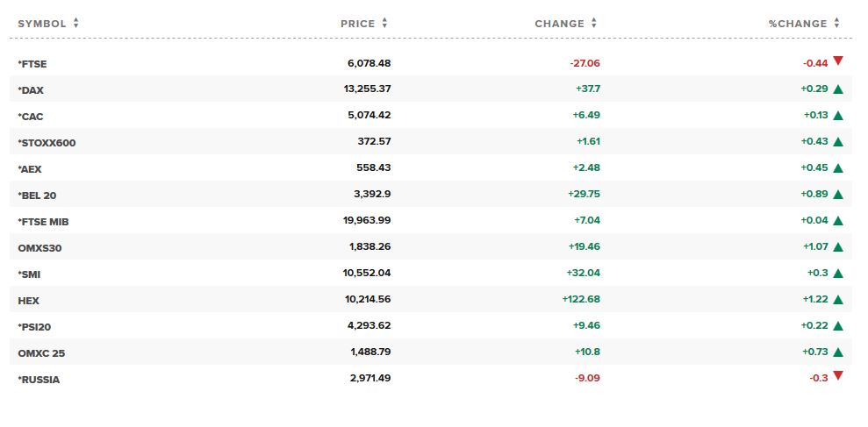This screenshot has width=868, height=427.
Task: Click the RUSSIA change value -9.09
Action: 587,378
